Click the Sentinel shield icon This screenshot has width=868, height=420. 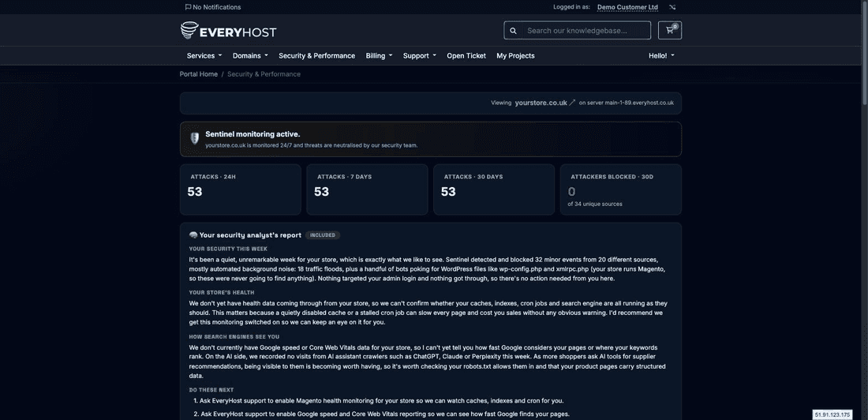(194, 138)
